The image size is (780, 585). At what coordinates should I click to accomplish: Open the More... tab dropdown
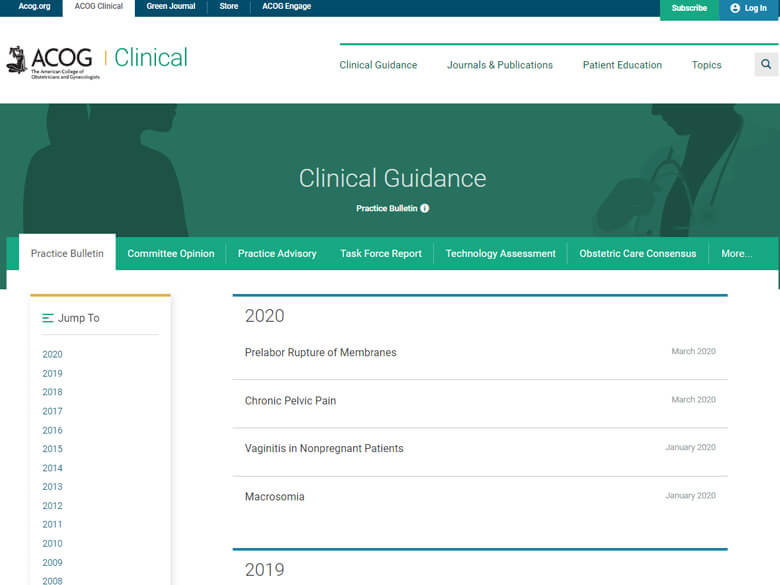coord(736,254)
